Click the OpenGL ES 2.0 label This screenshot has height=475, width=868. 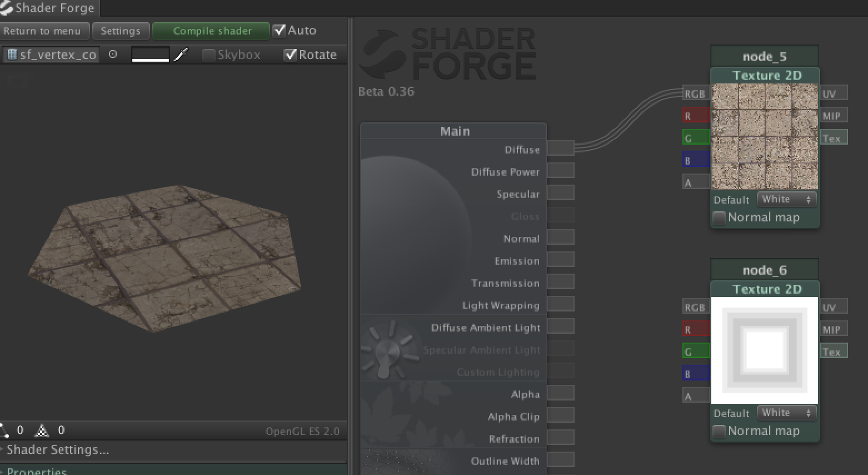[x=302, y=431]
